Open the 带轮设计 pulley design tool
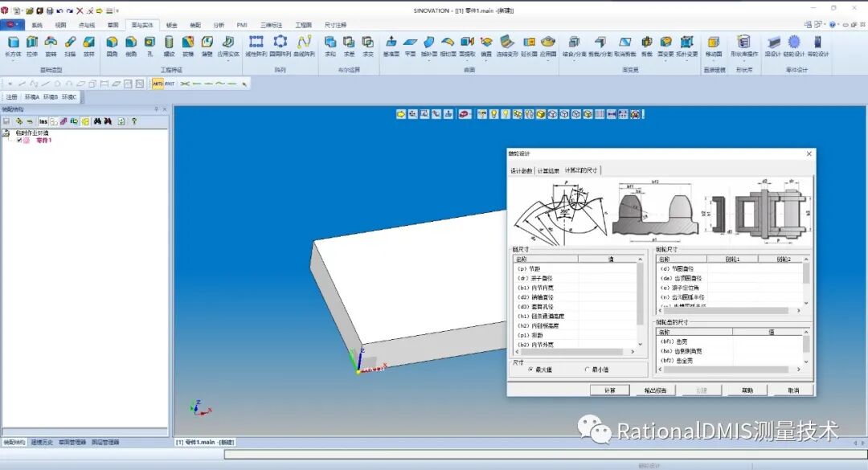This screenshot has width=868, height=470. point(817,46)
